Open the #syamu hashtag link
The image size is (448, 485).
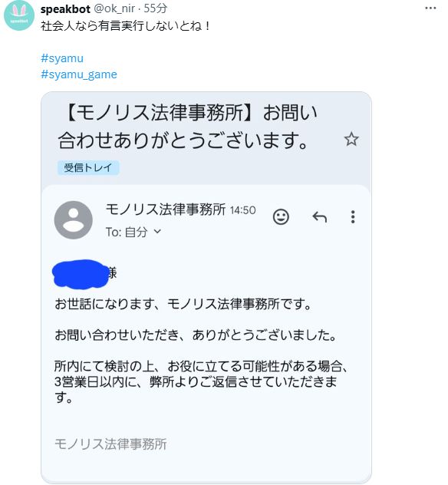pos(62,58)
